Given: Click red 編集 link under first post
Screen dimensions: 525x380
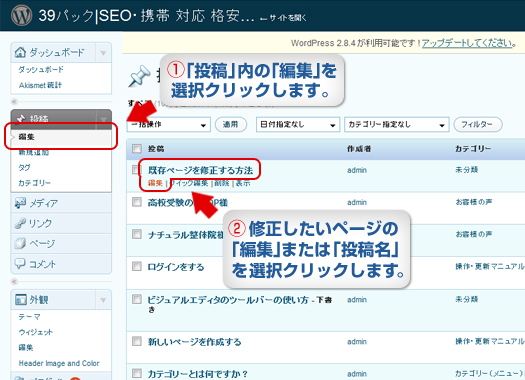Looking at the screenshot, I should click(155, 183).
